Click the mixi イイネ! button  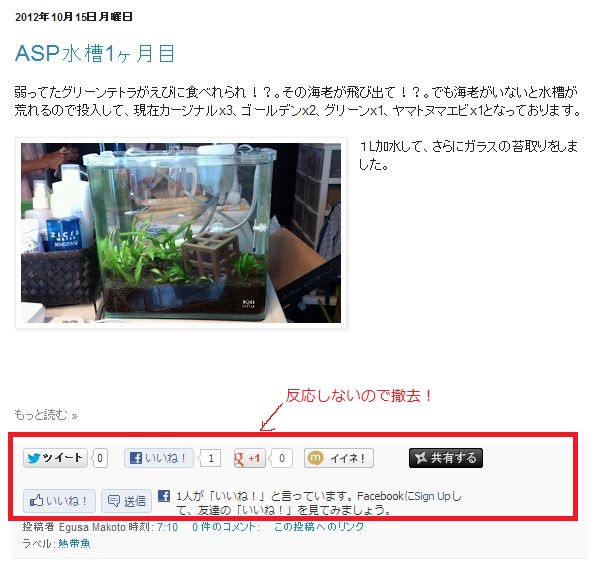pos(339,458)
